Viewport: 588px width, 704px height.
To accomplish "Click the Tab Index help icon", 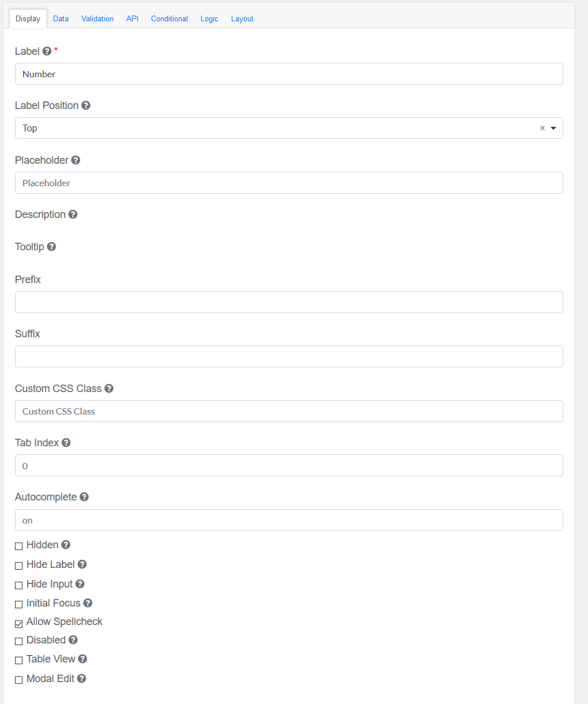I will coord(66,443).
